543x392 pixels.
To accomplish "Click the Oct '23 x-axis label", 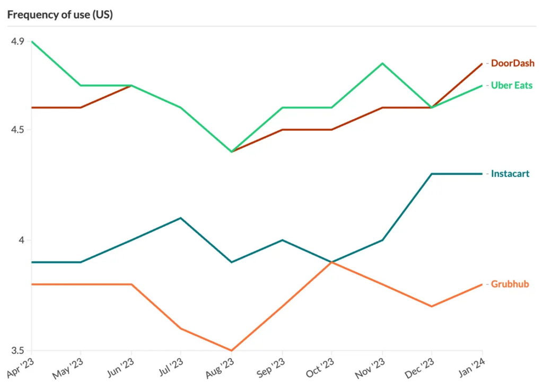I will tap(321, 367).
